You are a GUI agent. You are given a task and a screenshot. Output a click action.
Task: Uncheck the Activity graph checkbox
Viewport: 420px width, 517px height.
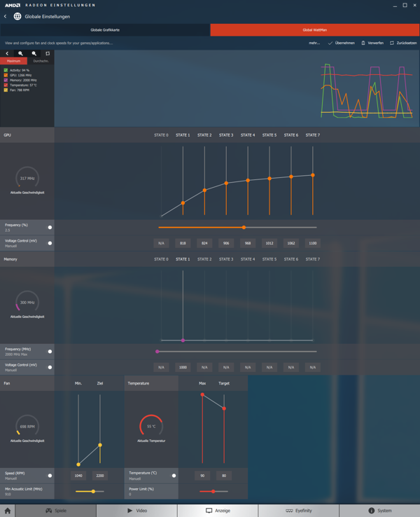tap(6, 70)
